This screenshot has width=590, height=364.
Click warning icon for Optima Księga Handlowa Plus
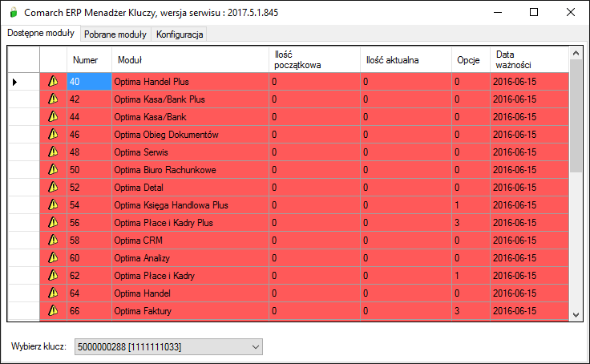53,205
